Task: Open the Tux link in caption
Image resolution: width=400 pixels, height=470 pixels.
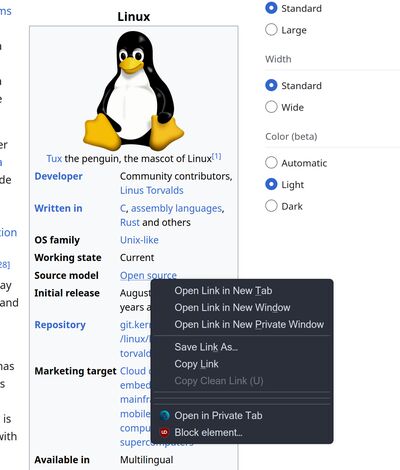Action: click(x=54, y=159)
